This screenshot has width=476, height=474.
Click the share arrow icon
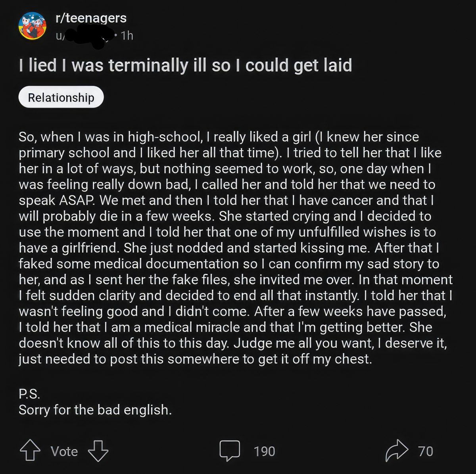[x=396, y=451]
